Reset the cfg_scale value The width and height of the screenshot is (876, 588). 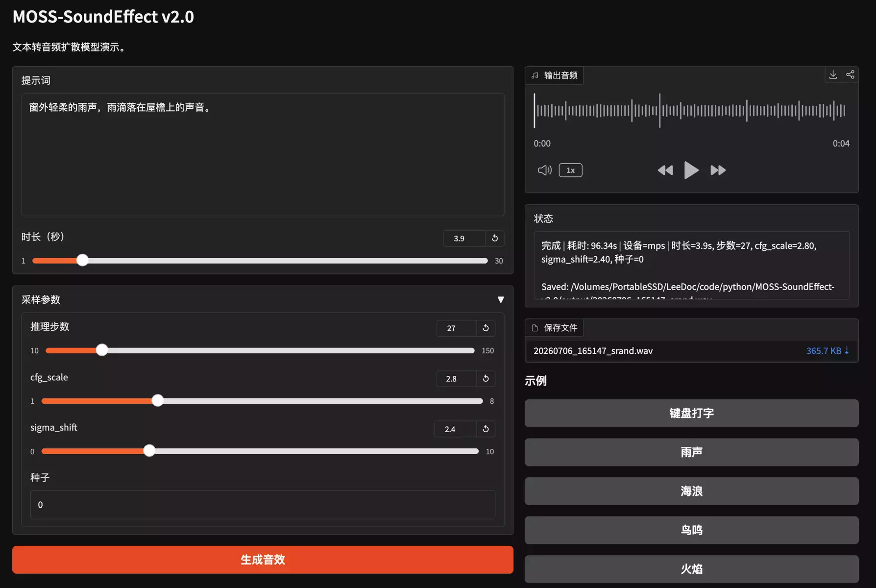click(x=486, y=378)
